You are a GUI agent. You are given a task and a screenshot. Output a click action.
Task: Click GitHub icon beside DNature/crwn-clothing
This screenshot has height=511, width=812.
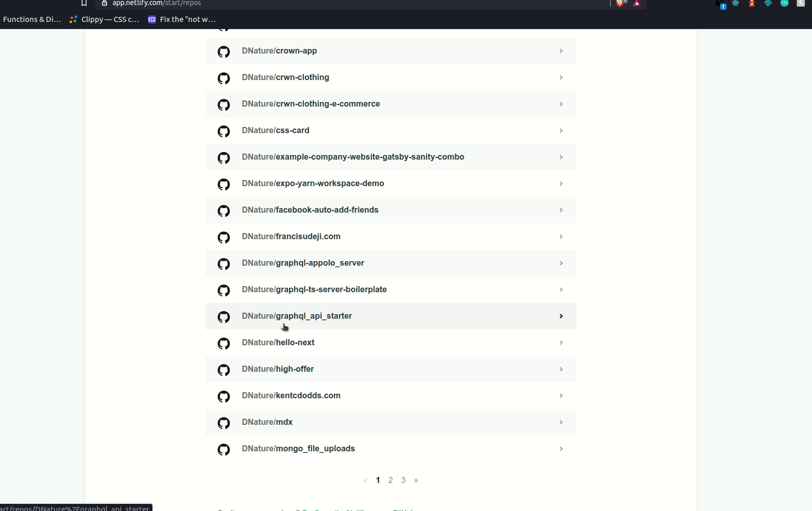[224, 78]
